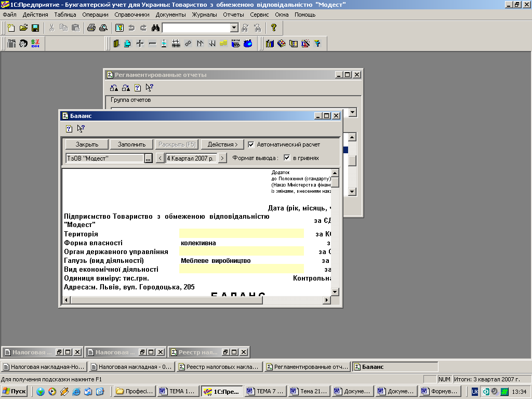The width and height of the screenshot is (532, 399).
Task: Click the Internet Explorer quick launch icon
Action: (x=76, y=391)
